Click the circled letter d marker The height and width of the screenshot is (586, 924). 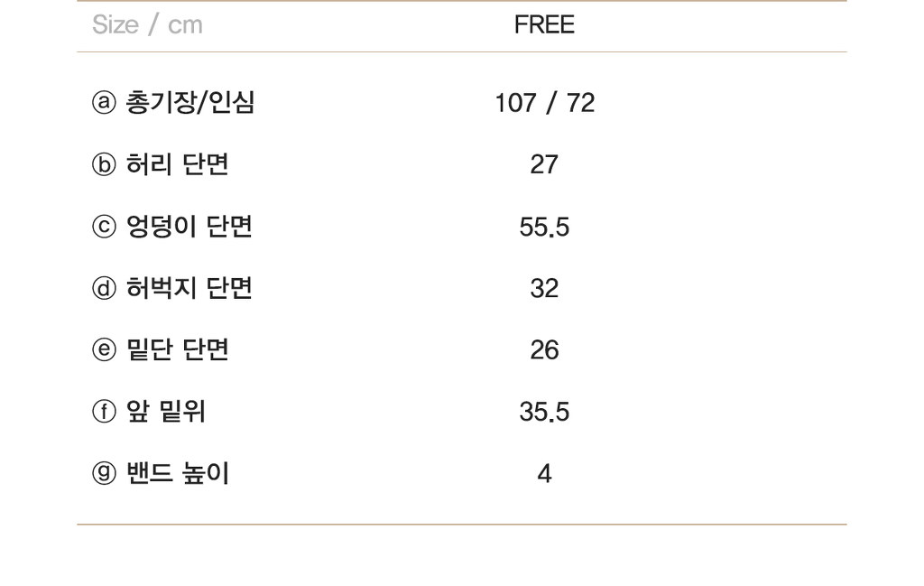(x=104, y=288)
